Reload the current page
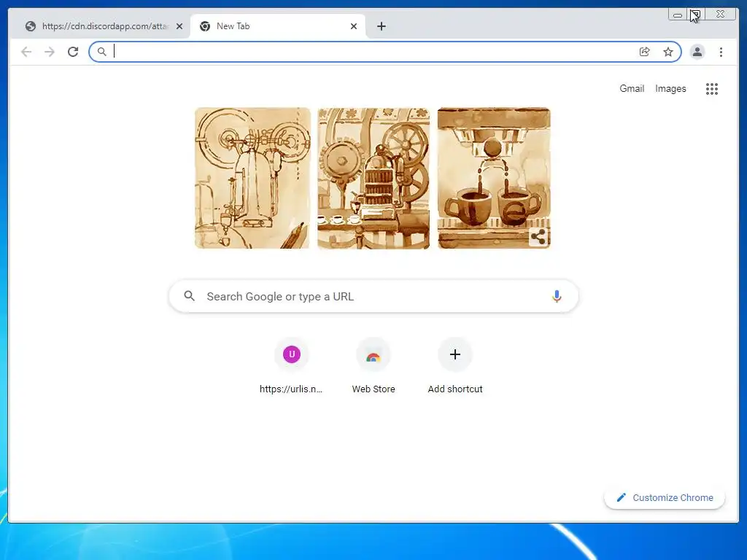Screen dimensions: 747x560 pyautogui.click(x=73, y=52)
